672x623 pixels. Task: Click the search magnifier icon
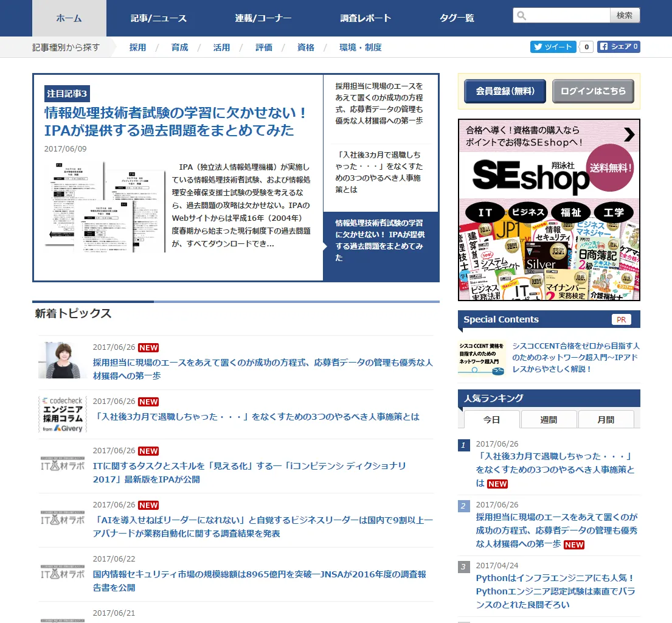pyautogui.click(x=521, y=16)
